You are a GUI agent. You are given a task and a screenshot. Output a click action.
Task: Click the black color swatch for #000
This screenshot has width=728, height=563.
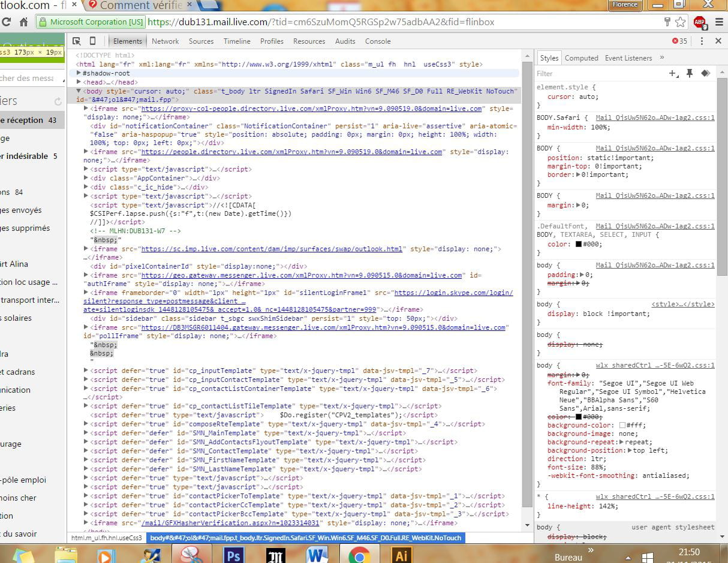579,245
